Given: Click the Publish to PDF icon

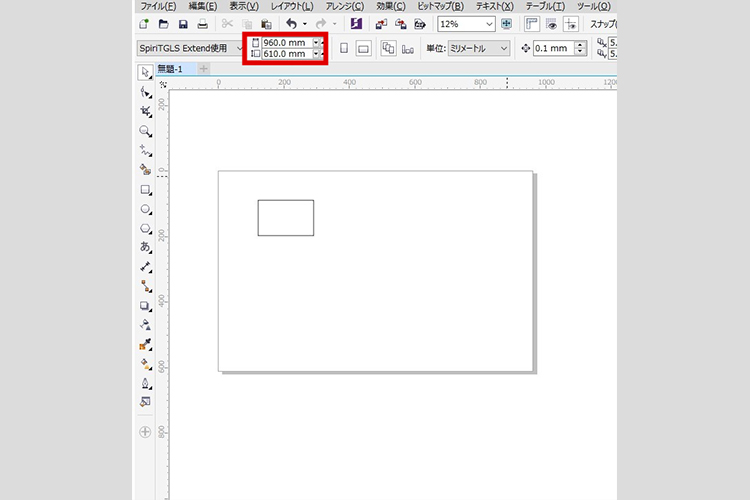Looking at the screenshot, I should pos(420,24).
